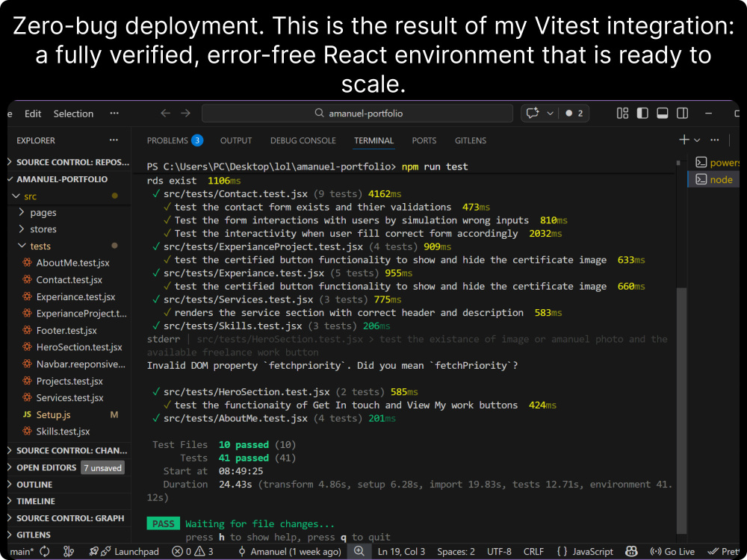Go back using the navigation arrow
The width and height of the screenshot is (747, 560).
165,113
